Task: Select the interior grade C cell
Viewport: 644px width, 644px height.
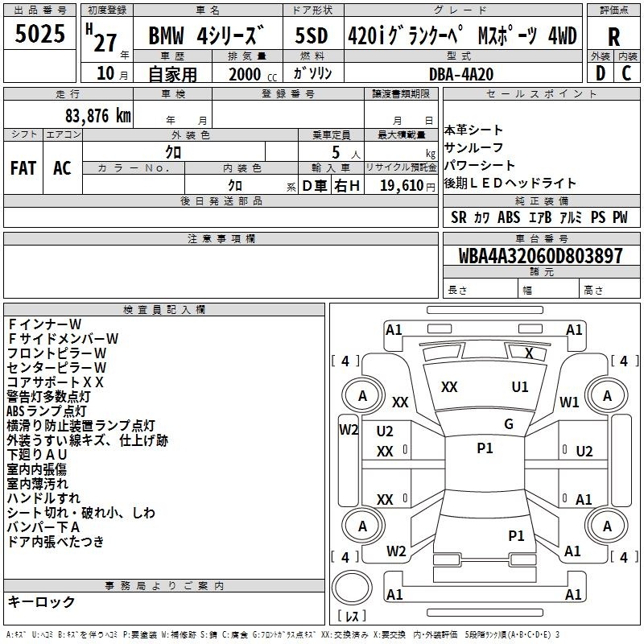Action: tap(627, 73)
